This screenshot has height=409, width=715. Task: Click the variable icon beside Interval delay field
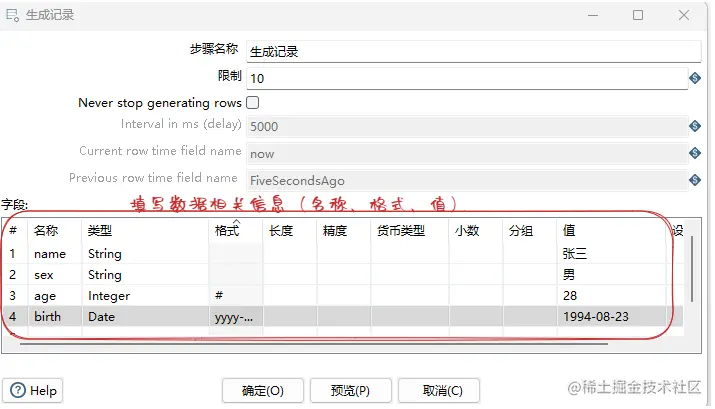(x=695, y=126)
